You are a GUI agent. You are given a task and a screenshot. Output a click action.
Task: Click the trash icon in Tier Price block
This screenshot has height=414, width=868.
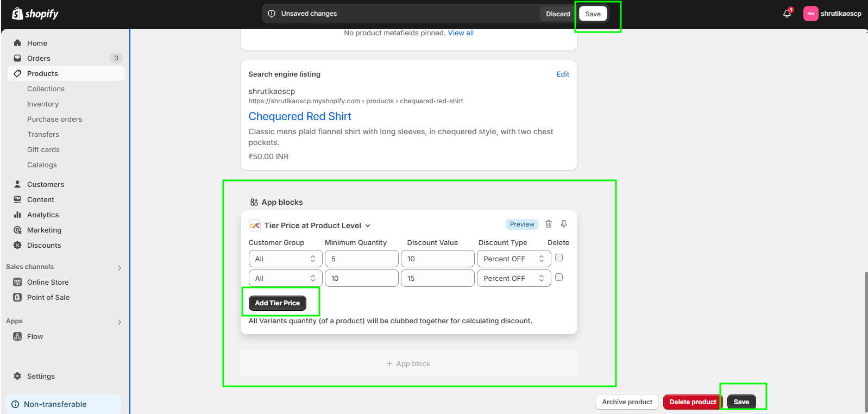[549, 224]
